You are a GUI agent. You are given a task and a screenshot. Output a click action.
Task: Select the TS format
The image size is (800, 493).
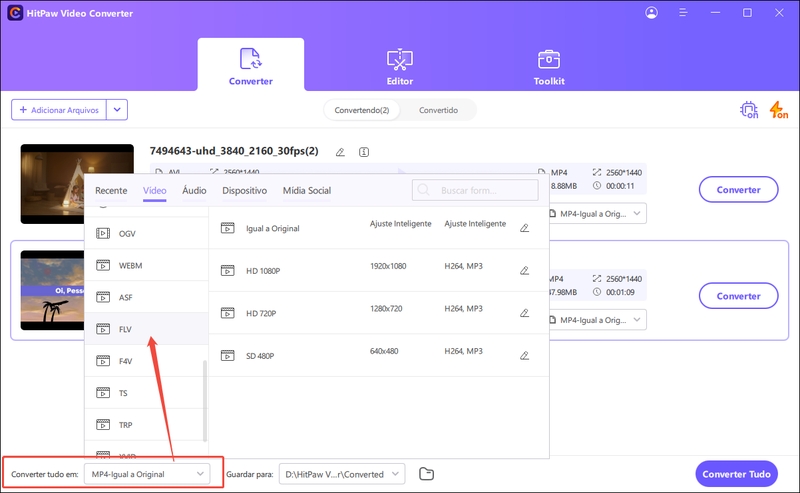click(x=146, y=393)
